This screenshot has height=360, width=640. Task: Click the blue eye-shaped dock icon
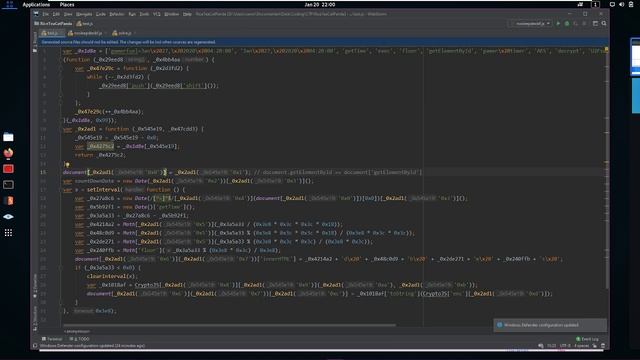pos(8,217)
